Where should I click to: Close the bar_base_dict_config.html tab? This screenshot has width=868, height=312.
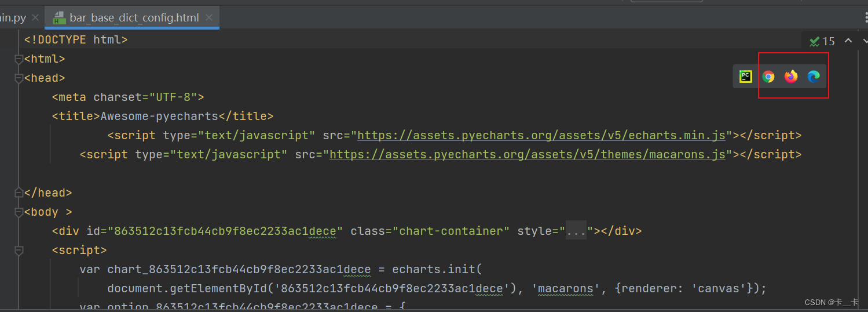click(x=209, y=18)
